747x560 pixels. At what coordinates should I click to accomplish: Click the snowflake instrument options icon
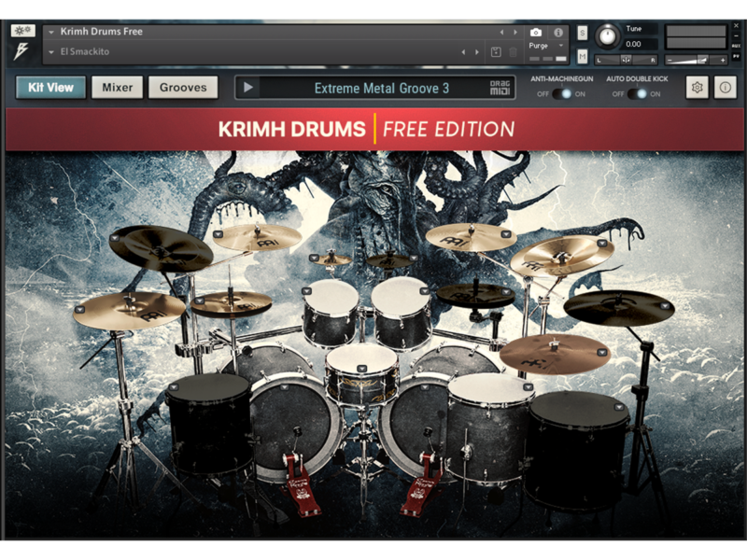pos(23,31)
